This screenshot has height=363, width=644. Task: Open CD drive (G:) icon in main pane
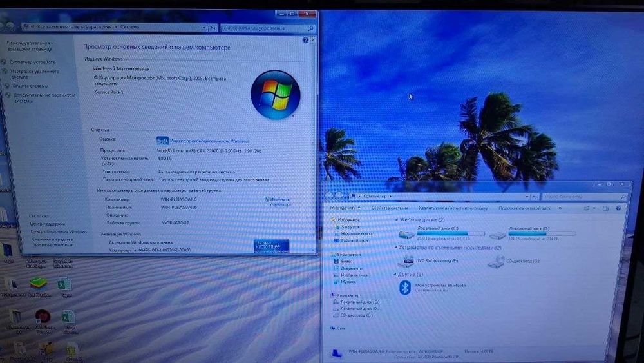496,262
